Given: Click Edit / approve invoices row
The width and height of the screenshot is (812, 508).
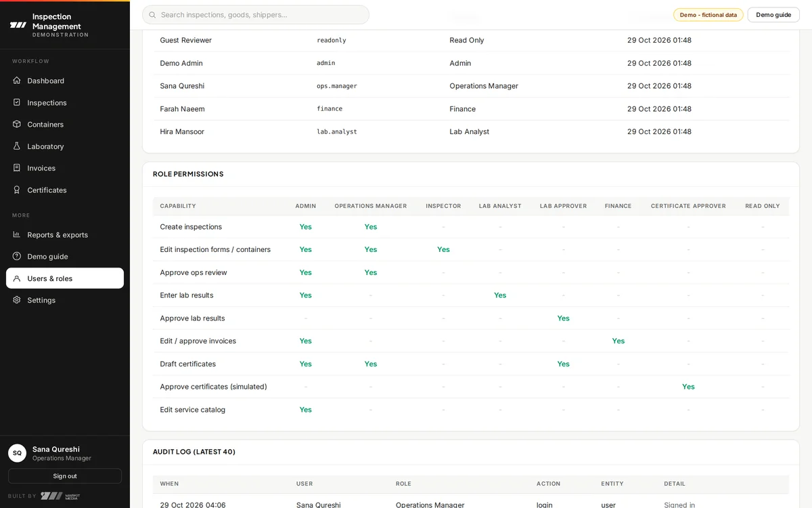Looking at the screenshot, I should click(x=471, y=341).
